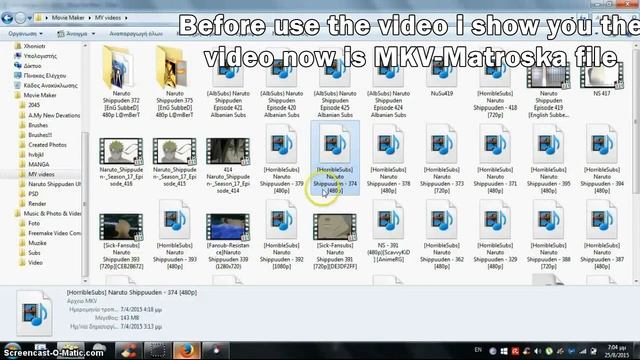The height and width of the screenshot is (360, 640).
Task: Open the arrow next to Άνοιγμα
Action: (x=93, y=34)
